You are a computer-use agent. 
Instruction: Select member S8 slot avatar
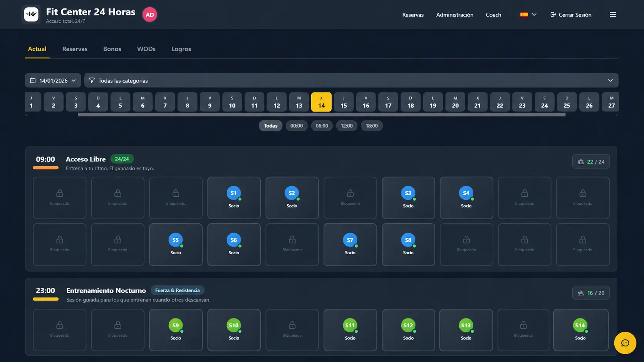click(408, 240)
